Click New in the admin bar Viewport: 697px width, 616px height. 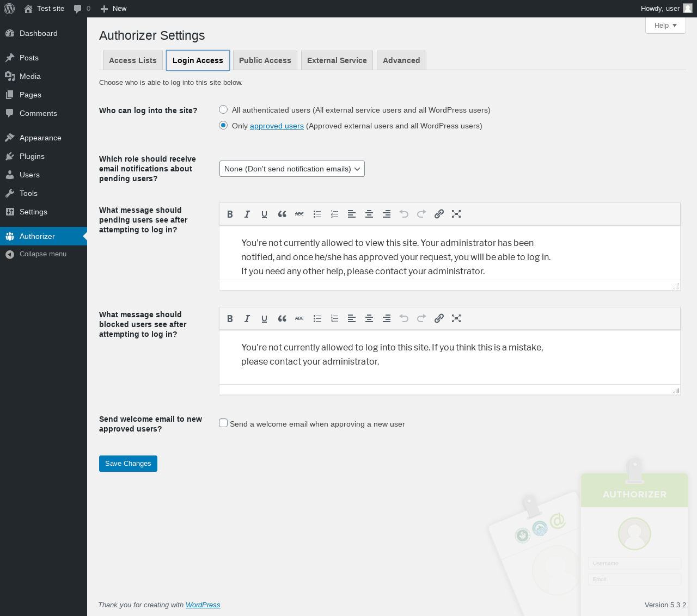(x=113, y=9)
